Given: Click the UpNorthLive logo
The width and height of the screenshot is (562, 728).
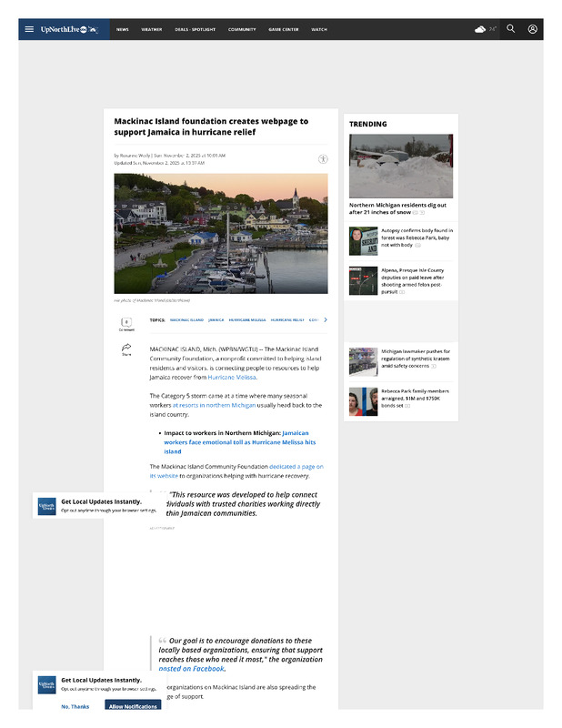Looking at the screenshot, I should point(70,29).
